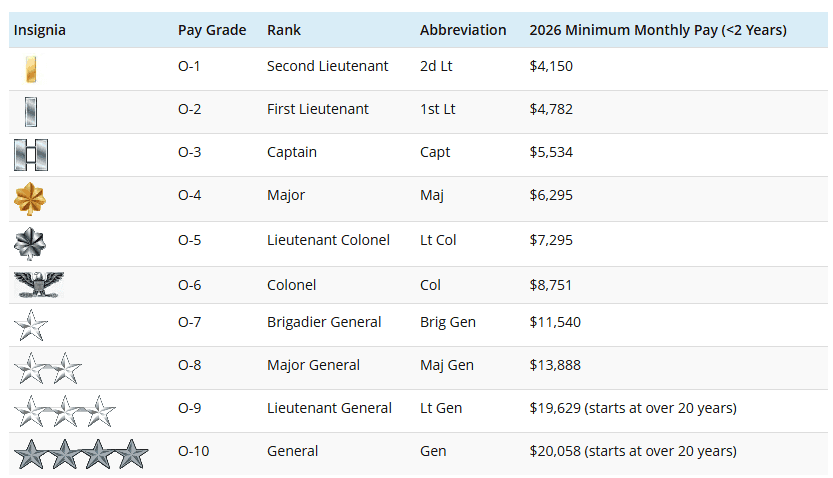Image resolution: width=833 pixels, height=478 pixels.
Task: Click the Insignia column header
Action: [x=40, y=30]
